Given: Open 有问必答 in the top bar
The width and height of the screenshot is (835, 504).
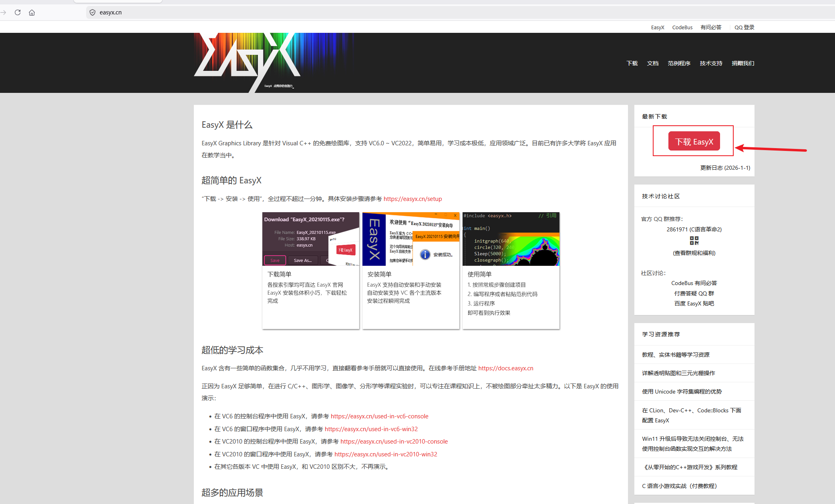Looking at the screenshot, I should click(711, 27).
